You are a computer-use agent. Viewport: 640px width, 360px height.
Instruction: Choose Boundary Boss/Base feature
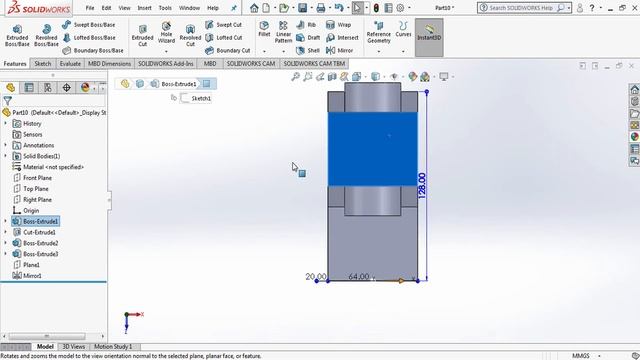pyautogui.click(x=93, y=51)
